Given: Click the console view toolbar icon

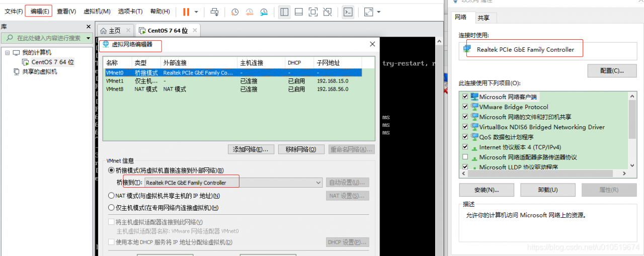Looking at the screenshot, I should click(348, 12).
